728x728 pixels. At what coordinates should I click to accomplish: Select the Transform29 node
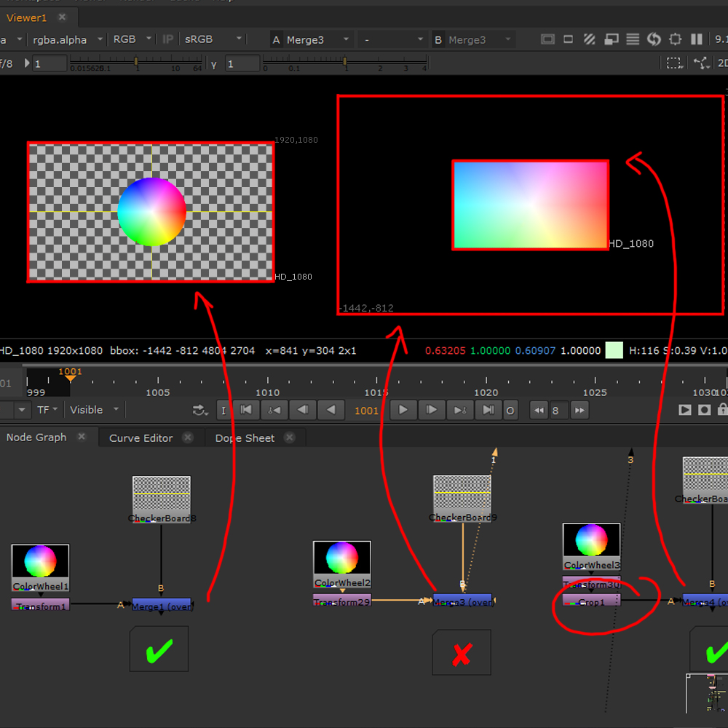coord(342,601)
